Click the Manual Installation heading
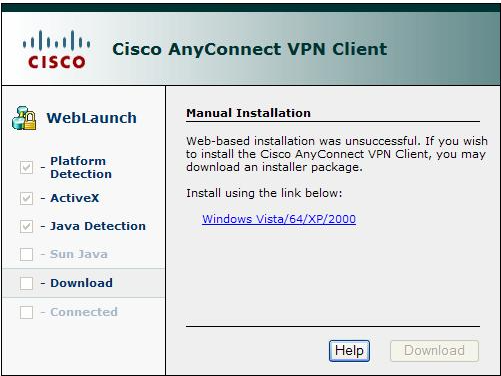501x376 pixels. pyautogui.click(x=248, y=113)
